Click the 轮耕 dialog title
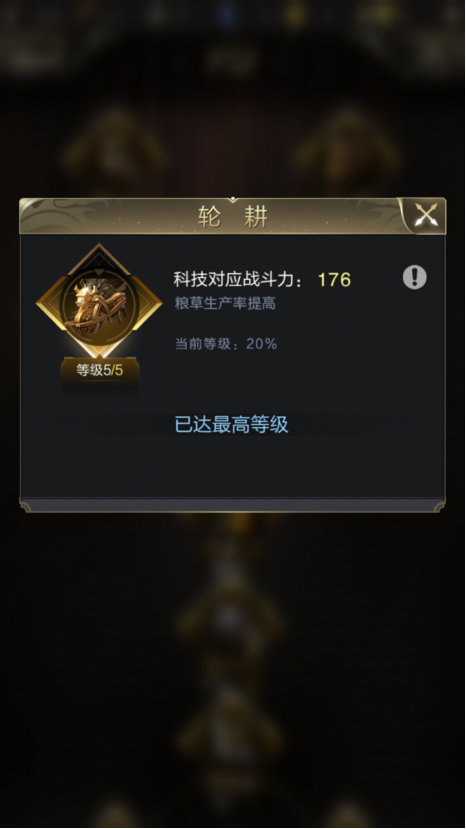This screenshot has width=466, height=829. point(233,216)
